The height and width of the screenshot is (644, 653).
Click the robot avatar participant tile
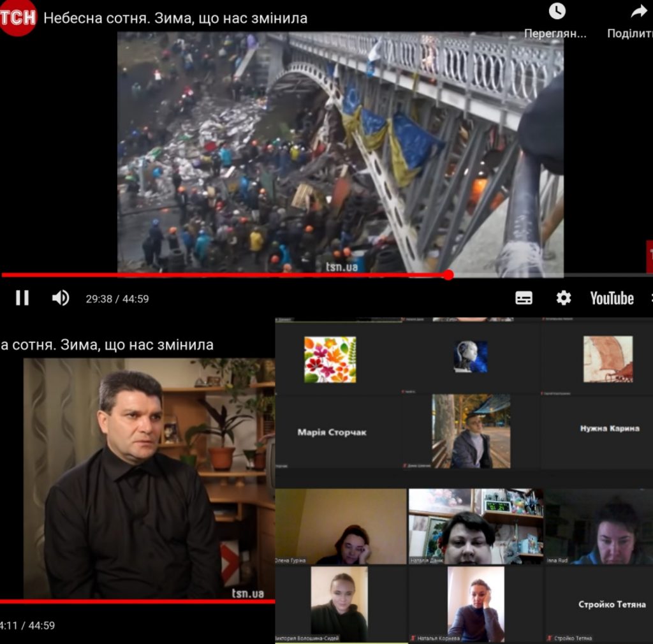point(471,356)
